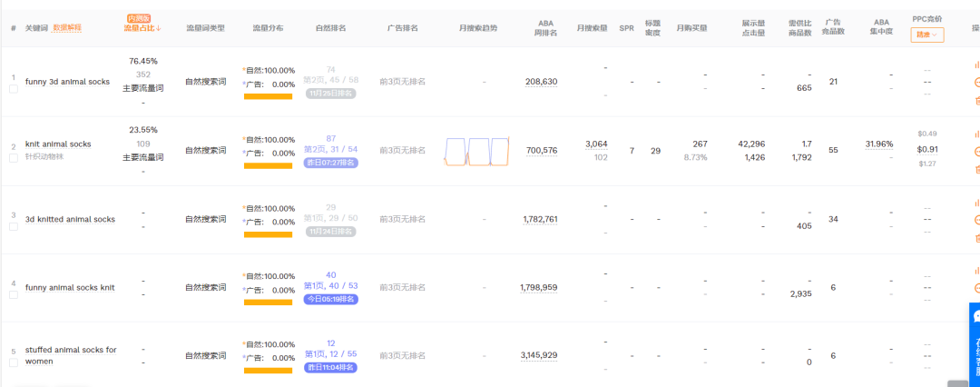Open the PPC竞价 精准 match type dropdown
Viewport: 980px width, 387px height.
coord(926,35)
